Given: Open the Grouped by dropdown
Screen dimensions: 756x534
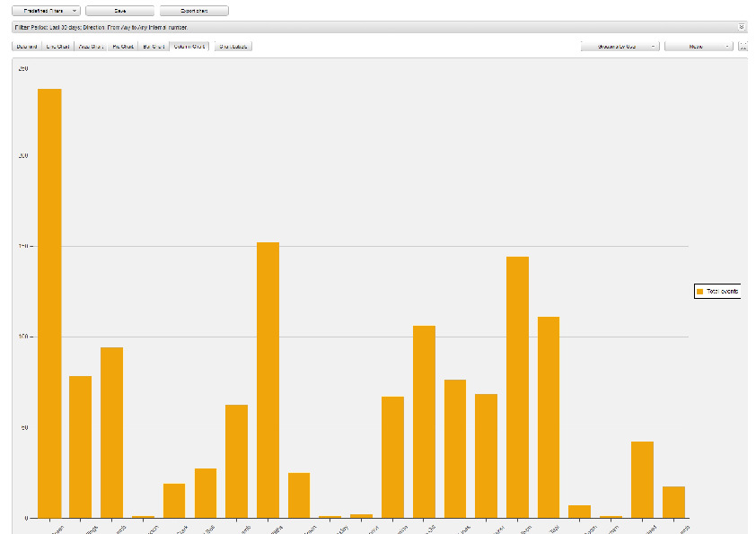Looking at the screenshot, I should [620, 46].
